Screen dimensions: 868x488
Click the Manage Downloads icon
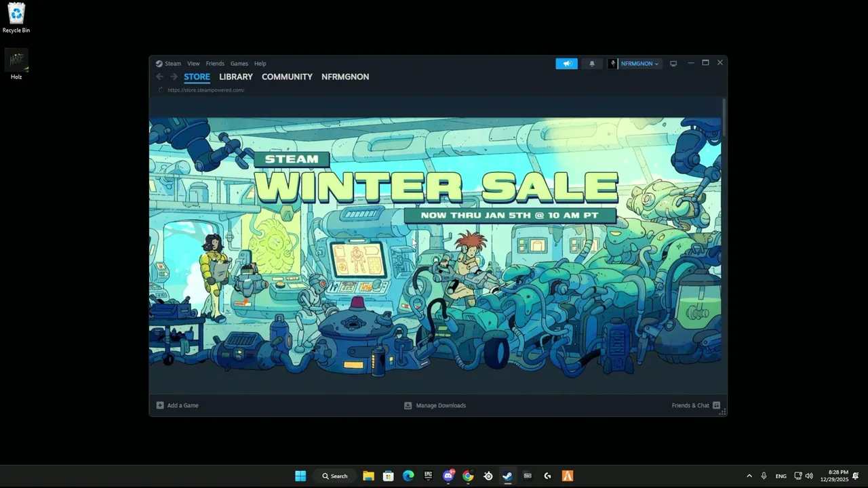[408, 405]
